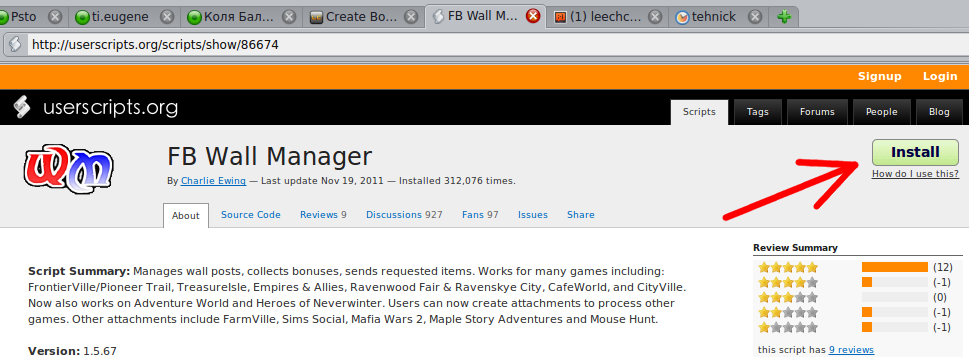The height and width of the screenshot is (361, 969).
Task: Click the userscripts.org scroll logo icon
Action: (x=23, y=108)
